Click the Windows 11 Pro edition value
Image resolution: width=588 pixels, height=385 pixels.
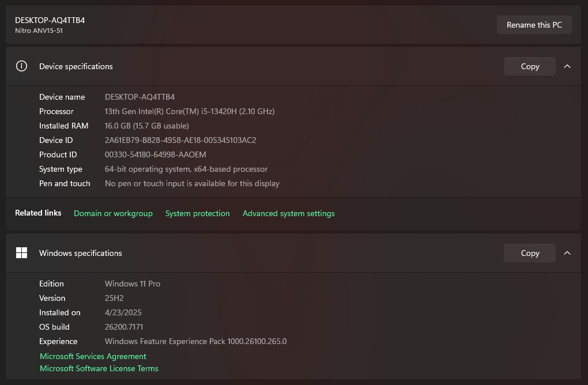click(x=133, y=284)
